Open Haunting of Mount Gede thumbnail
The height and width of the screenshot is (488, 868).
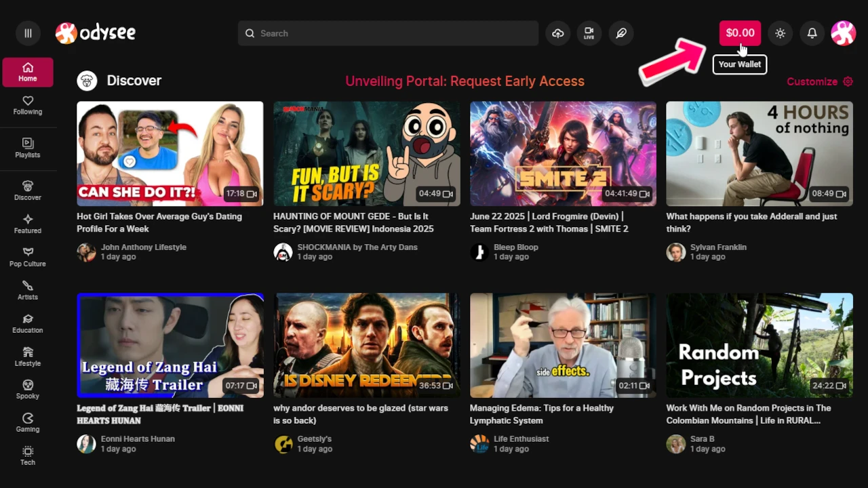click(x=367, y=154)
